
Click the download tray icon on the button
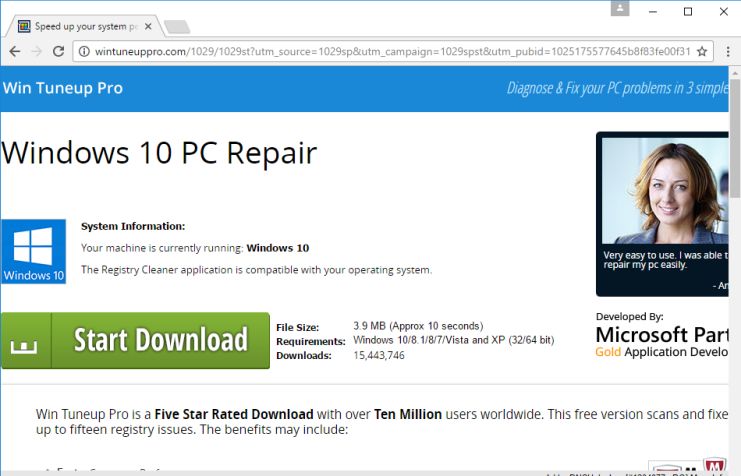coord(24,346)
